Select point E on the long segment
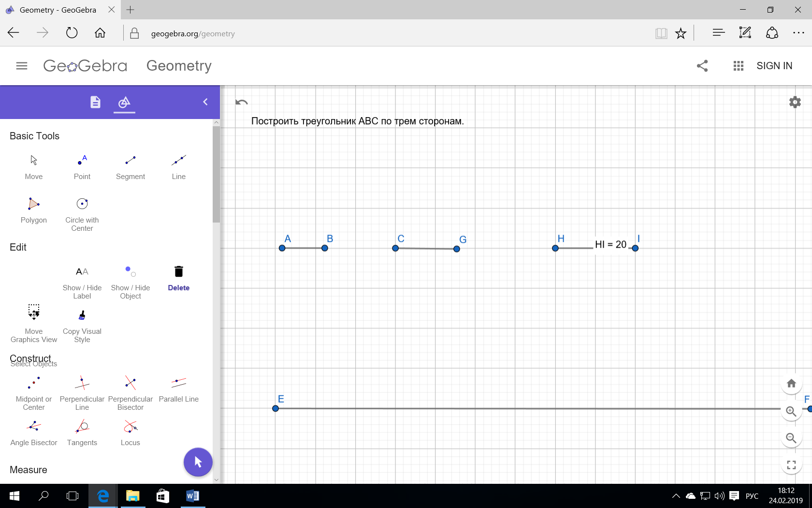 (275, 408)
